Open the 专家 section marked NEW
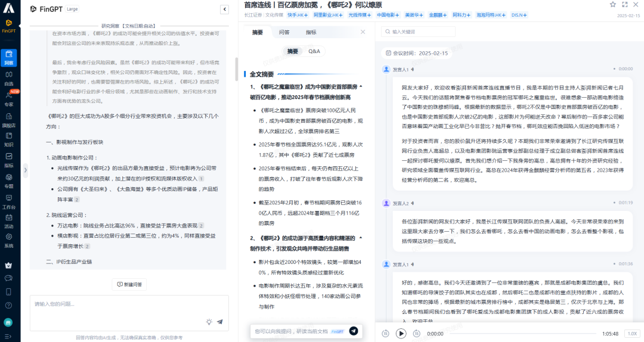Image resolution: width=644 pixels, height=342 pixels. pos(8,99)
